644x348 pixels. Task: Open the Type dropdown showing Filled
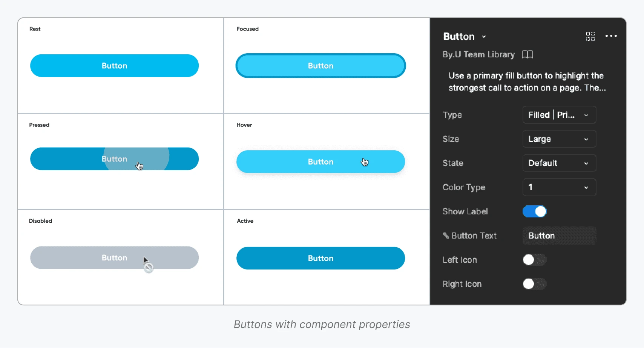point(559,115)
